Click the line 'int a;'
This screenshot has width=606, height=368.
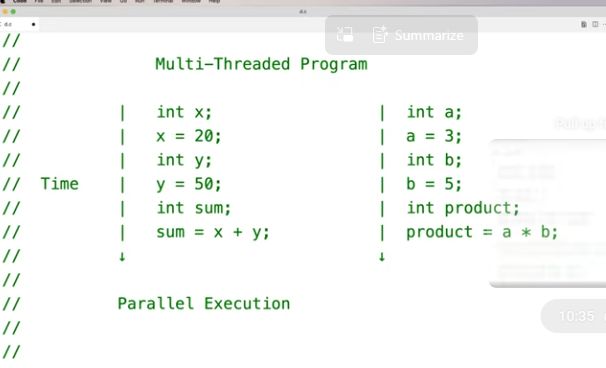click(x=434, y=112)
